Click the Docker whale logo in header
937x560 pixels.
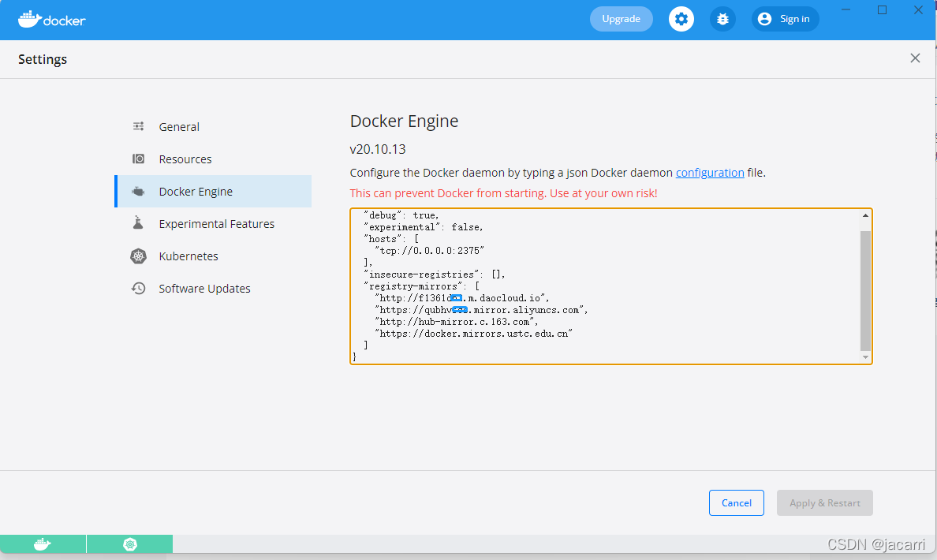(x=52, y=20)
